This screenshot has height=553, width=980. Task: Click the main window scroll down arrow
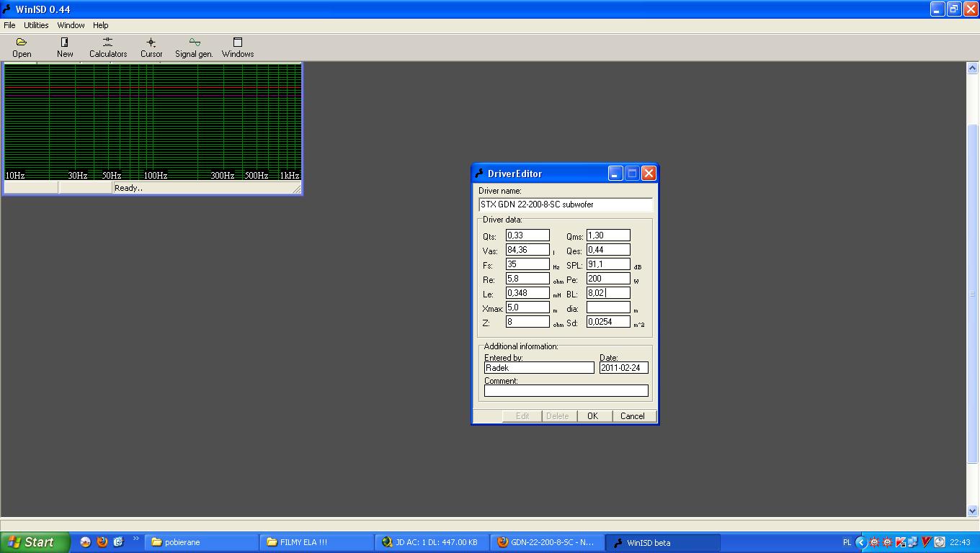coord(972,511)
